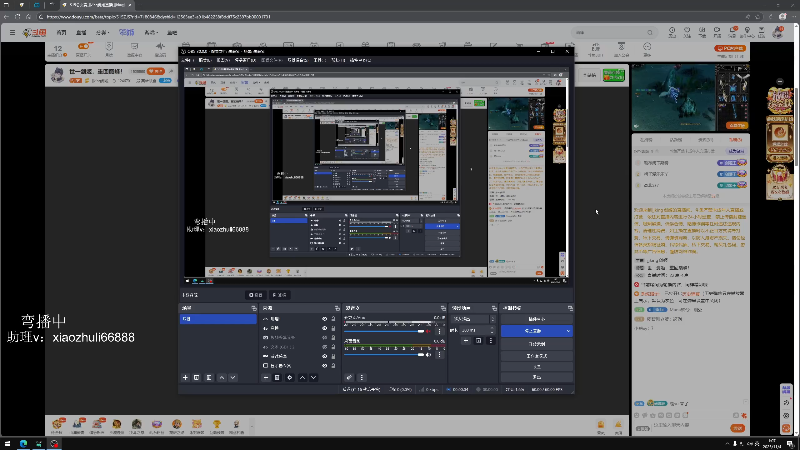
Task: Toggle visibility eye of fifth source
Action: [324, 356]
